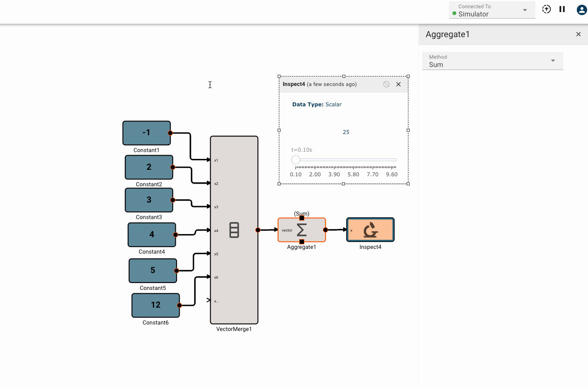
Task: Click the 9.60 tick on the time axis
Action: [392, 175]
